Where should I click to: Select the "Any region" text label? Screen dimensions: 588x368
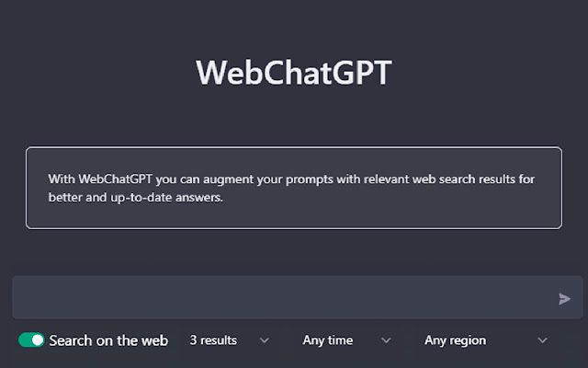(455, 340)
